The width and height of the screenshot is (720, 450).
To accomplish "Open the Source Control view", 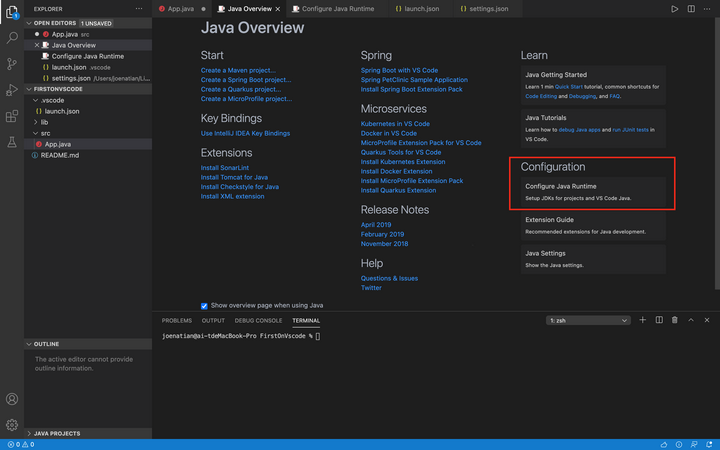I will point(12,64).
